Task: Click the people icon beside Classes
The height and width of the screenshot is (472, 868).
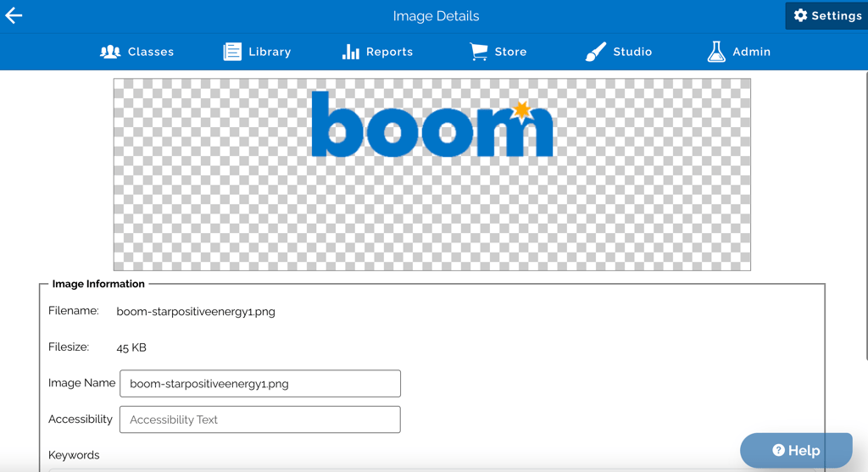Action: (110, 52)
